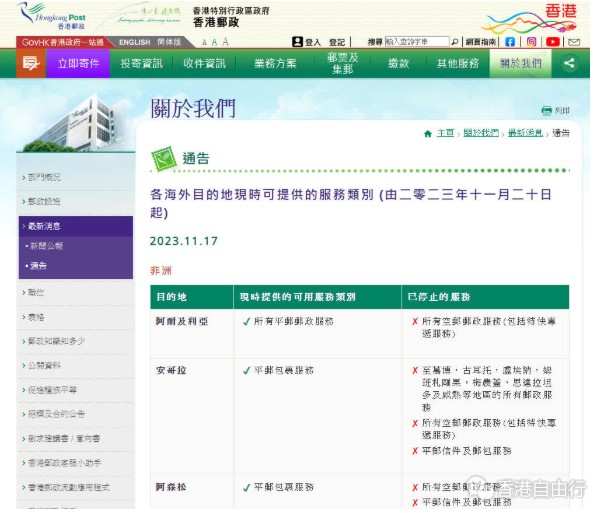Screen dimensions: 593x513
Task: Open the 繳款 menu
Action: point(398,63)
